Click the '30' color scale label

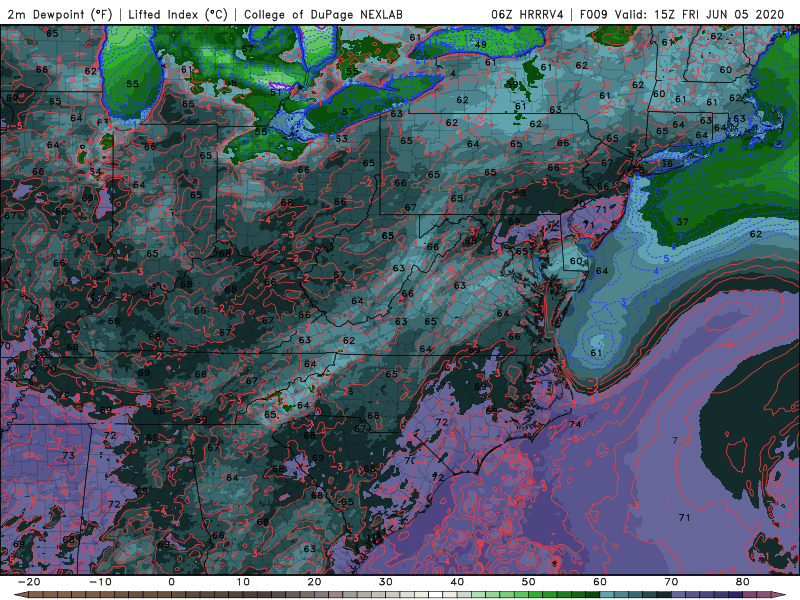pyautogui.click(x=386, y=582)
